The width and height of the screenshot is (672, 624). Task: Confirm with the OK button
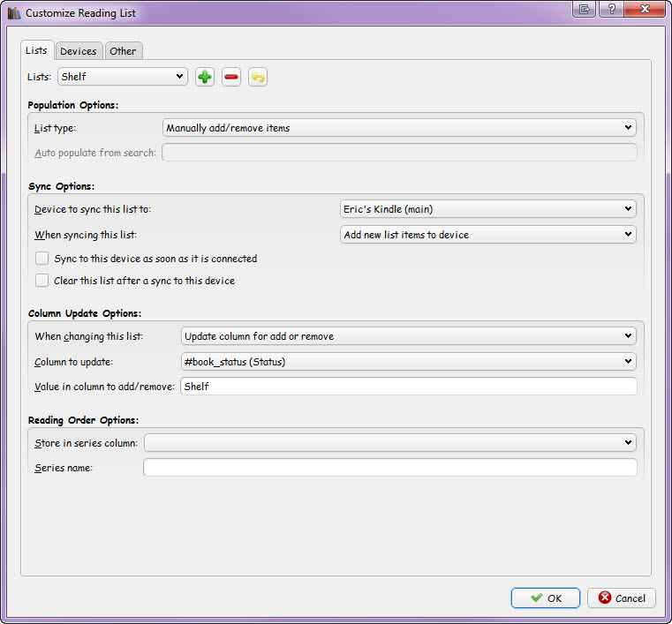pos(546,598)
